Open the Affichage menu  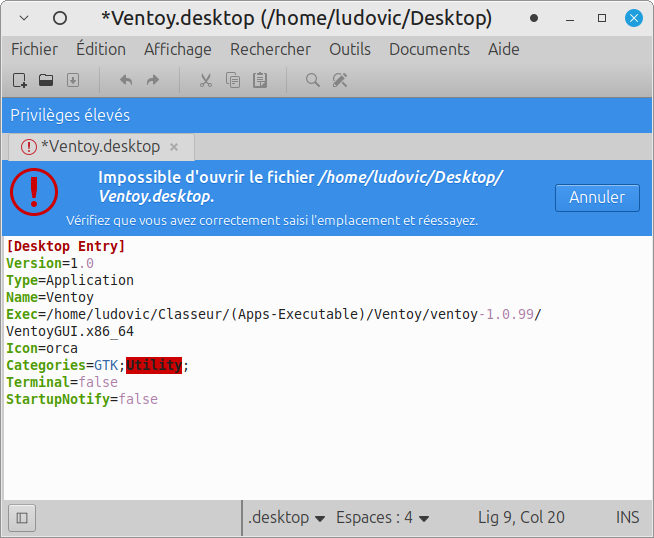pyautogui.click(x=178, y=49)
